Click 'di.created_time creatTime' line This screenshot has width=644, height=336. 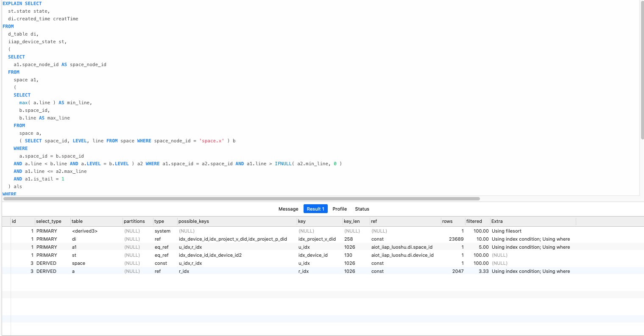tap(43, 19)
